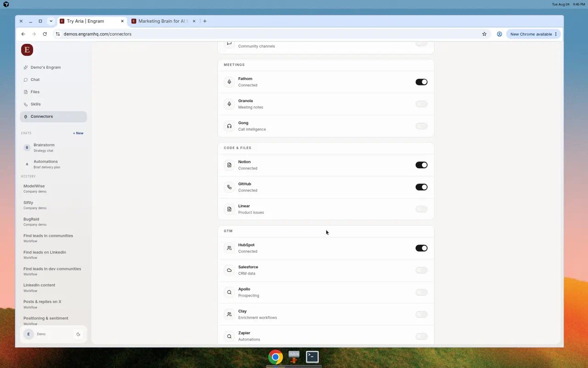Click the Brainstorm chat avatar B

pos(27,148)
